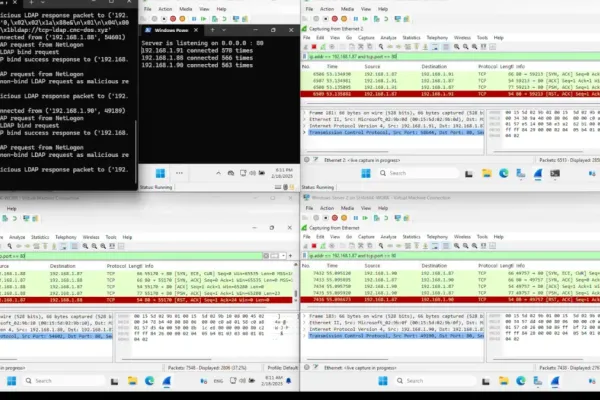Revert icon in Windows Server 2 VM toolbar
The height and width of the screenshot is (400, 600).
[x=386, y=218]
